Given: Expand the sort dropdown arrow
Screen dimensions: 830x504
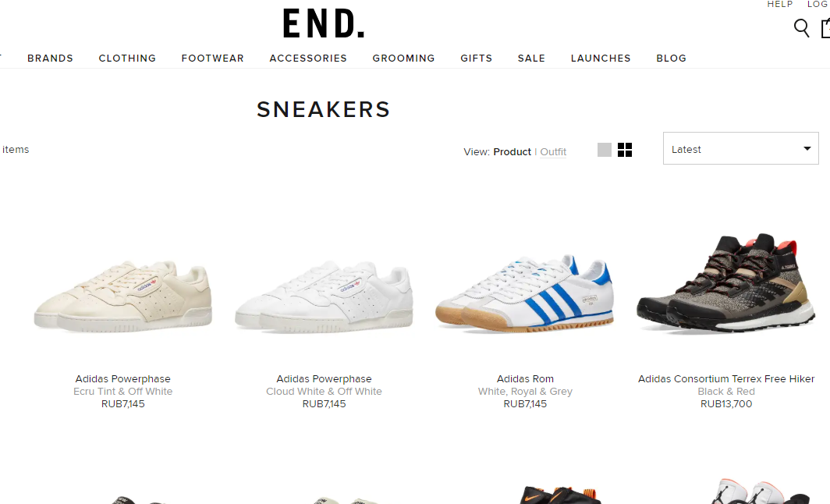Looking at the screenshot, I should coord(807,149).
